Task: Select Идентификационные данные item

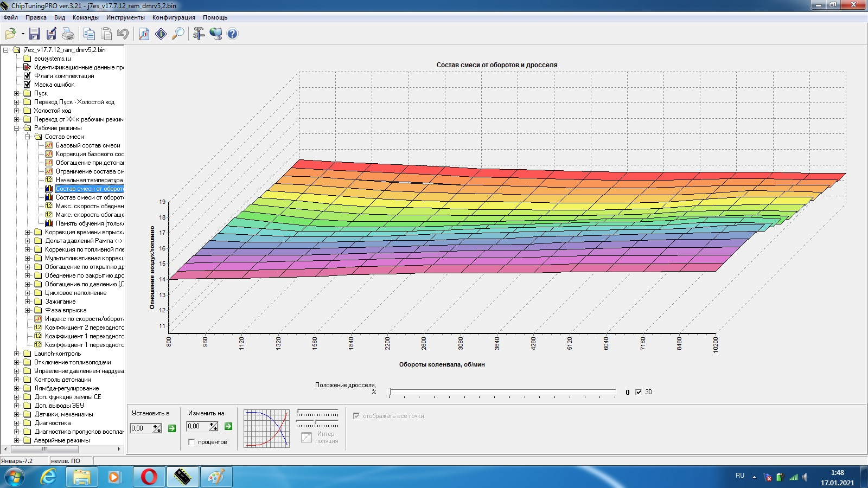Action: 79,67
